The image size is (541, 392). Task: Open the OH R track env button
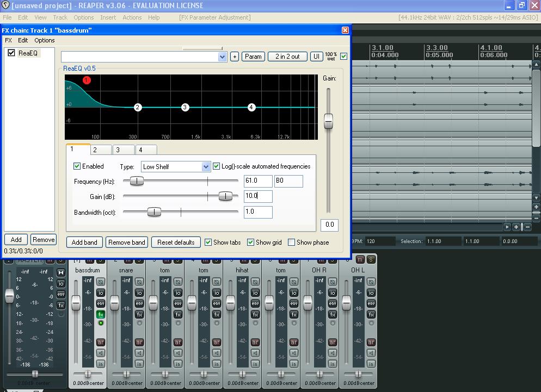point(332,303)
